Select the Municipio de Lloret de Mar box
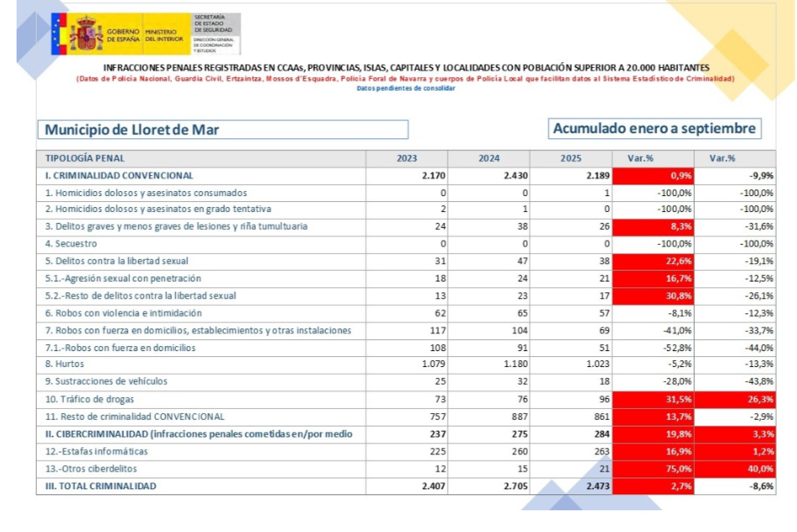This screenshot has height=532, width=797. [222, 130]
